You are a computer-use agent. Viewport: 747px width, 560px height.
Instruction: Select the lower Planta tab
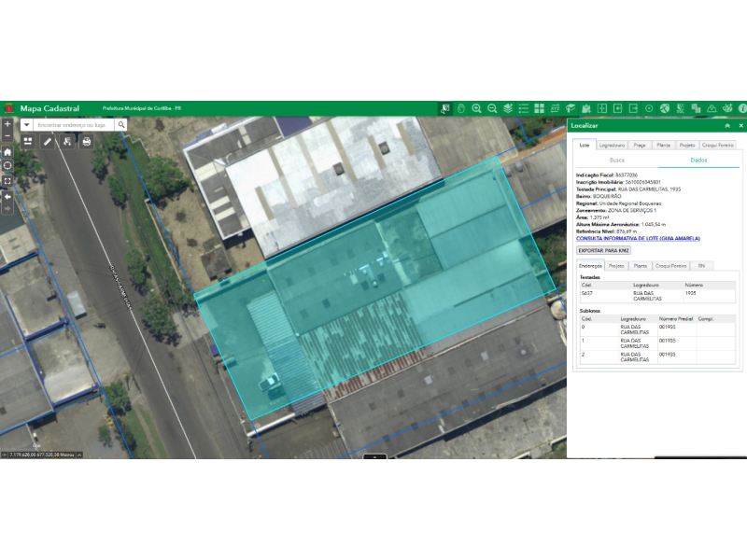(x=641, y=266)
